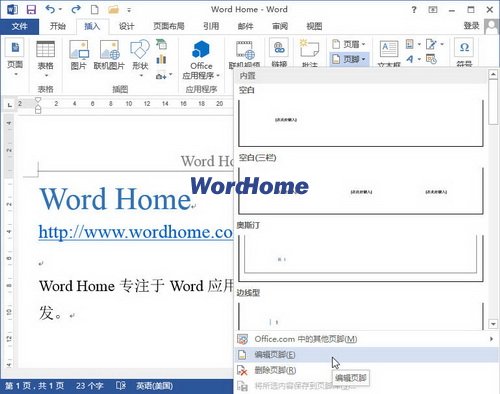Click the ruler tab selector L icon
This screenshot has width=500, height=394.
click(x=10, y=105)
